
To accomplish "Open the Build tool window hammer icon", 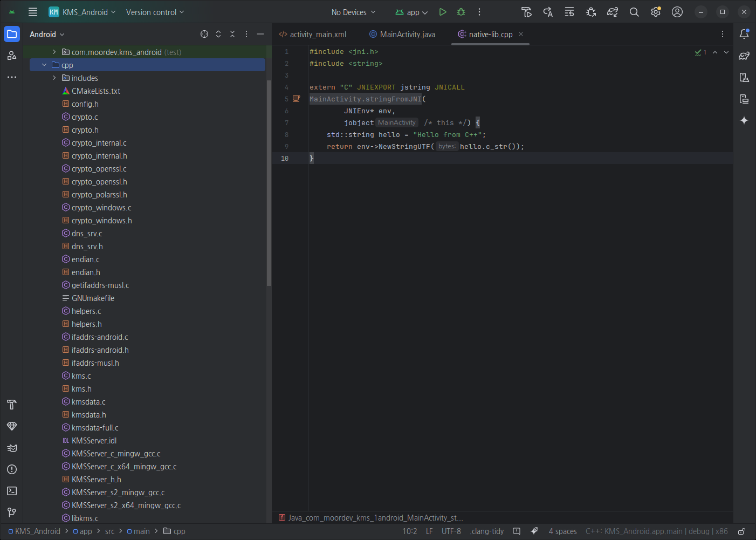I will 12,405.
